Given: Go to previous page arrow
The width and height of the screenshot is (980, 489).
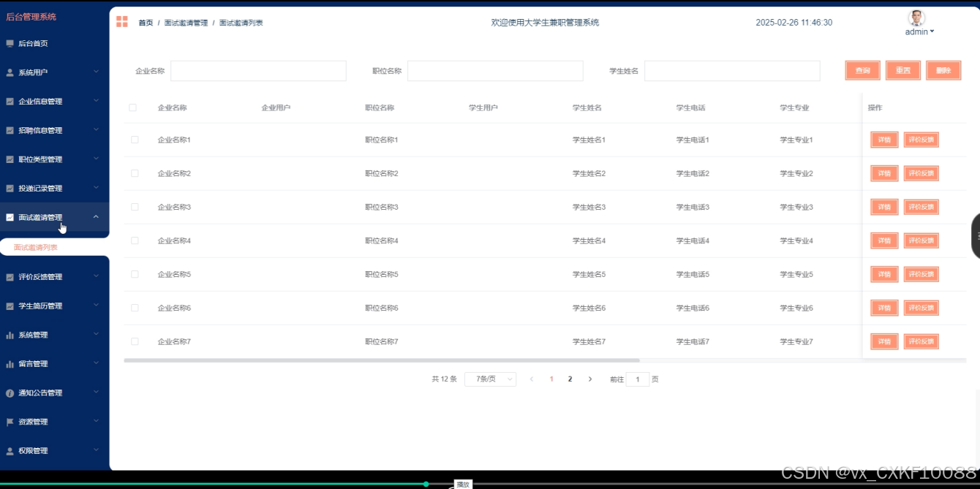Looking at the screenshot, I should (x=532, y=379).
